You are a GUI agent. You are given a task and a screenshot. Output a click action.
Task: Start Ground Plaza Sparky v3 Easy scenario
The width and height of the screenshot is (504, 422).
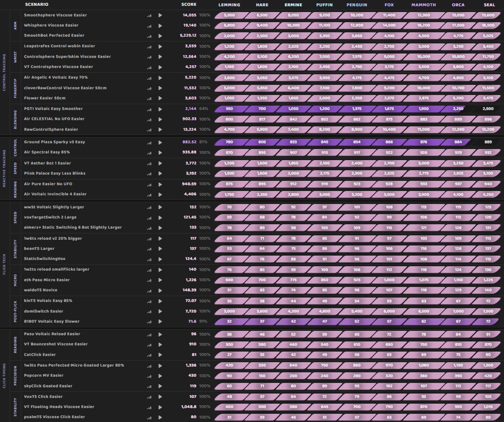coord(160,142)
